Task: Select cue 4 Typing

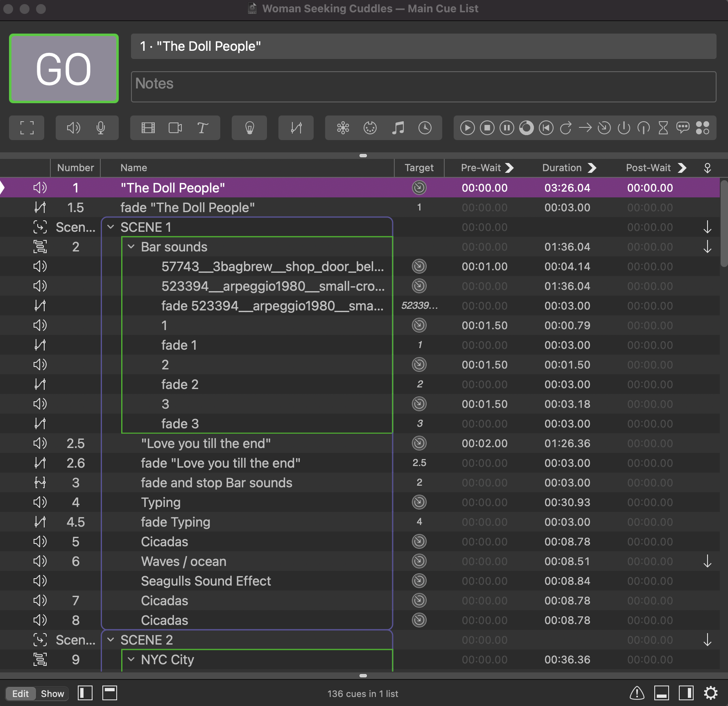Action: (360, 502)
